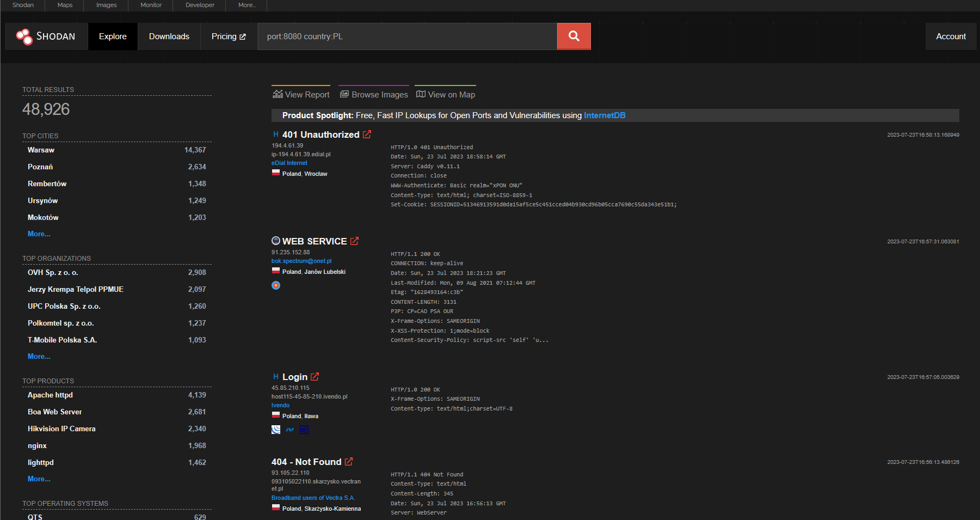980x520 pixels.
Task: Click the eDial Internet organization link
Action: pyautogui.click(x=289, y=163)
